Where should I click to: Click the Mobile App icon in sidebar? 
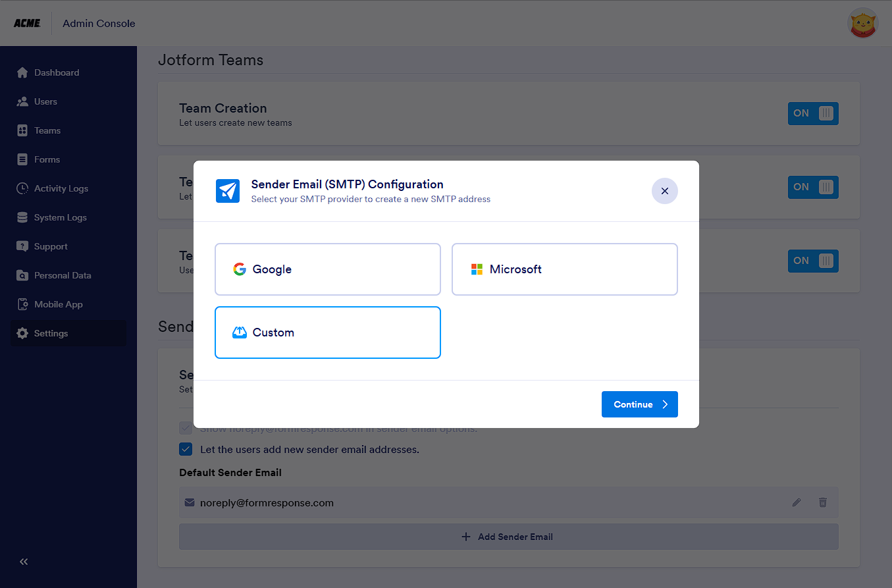[22, 304]
